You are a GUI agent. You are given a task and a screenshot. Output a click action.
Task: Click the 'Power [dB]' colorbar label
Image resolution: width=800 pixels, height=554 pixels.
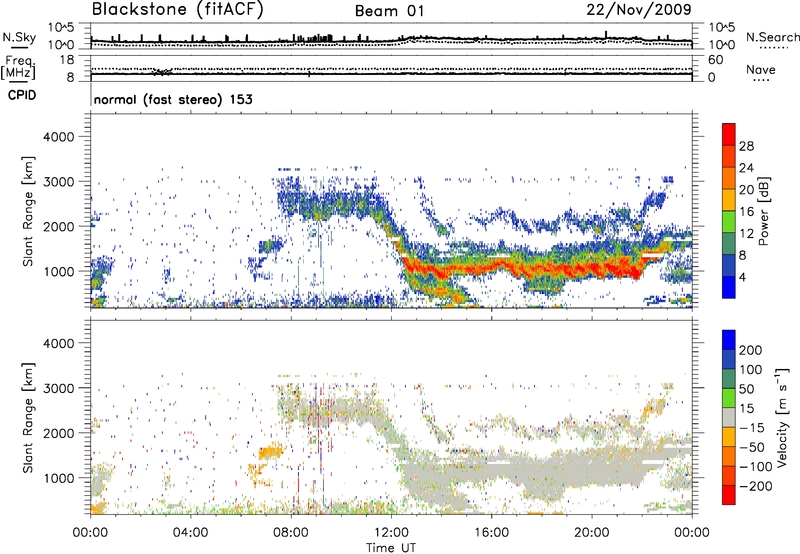[x=763, y=211]
